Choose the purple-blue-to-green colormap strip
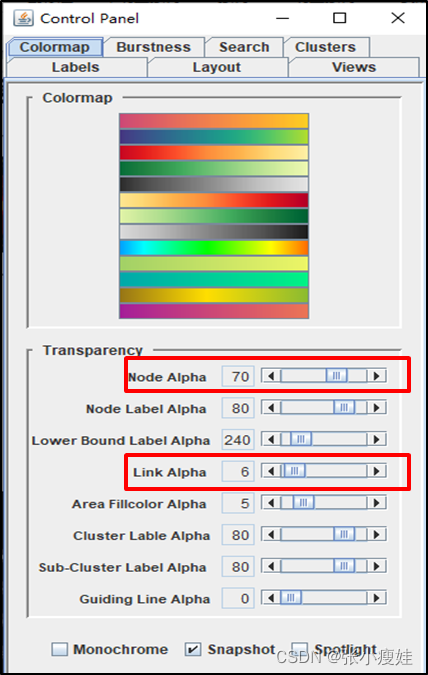The width and height of the screenshot is (428, 675). (214, 137)
